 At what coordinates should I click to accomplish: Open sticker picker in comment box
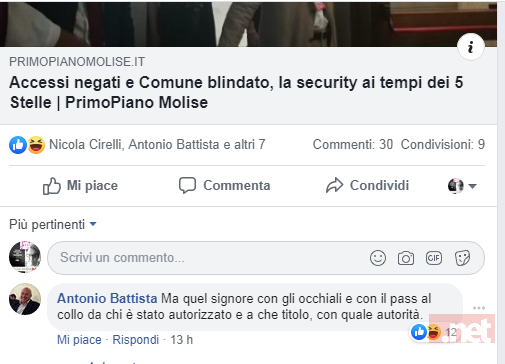tap(462, 258)
